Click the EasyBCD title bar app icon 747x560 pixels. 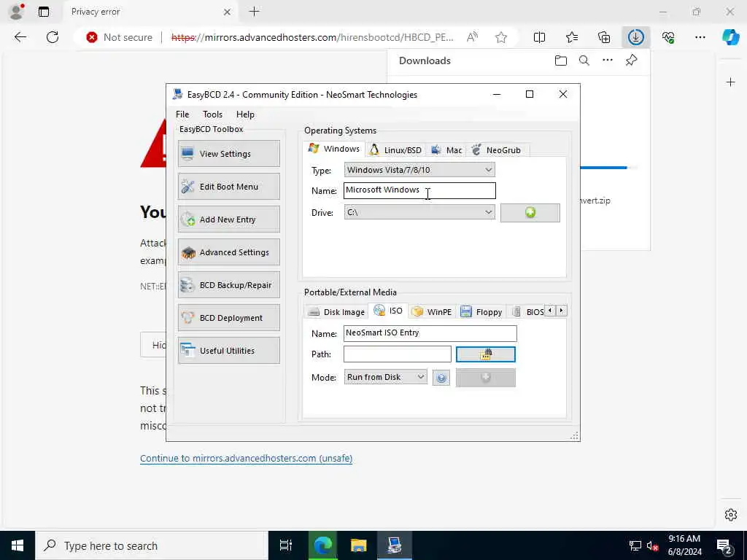[x=178, y=94]
